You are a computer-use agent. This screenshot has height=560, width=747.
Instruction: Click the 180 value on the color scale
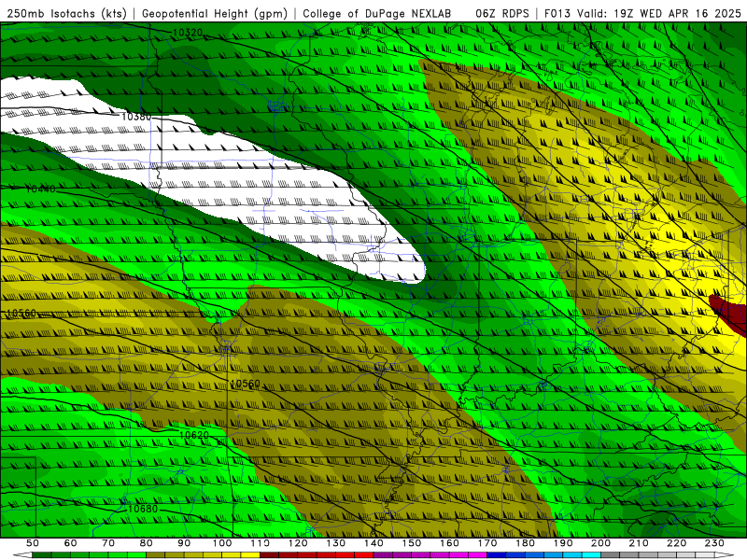(x=526, y=543)
